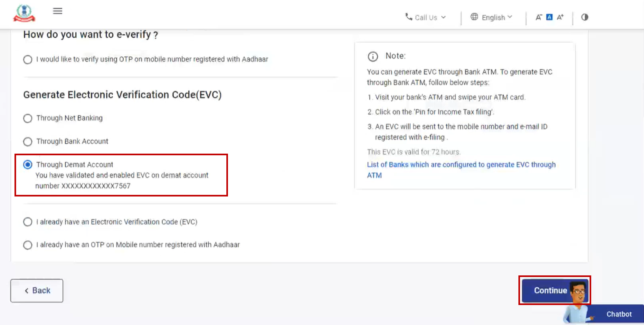
Task: Open the Chatbot panel
Action: (619, 314)
